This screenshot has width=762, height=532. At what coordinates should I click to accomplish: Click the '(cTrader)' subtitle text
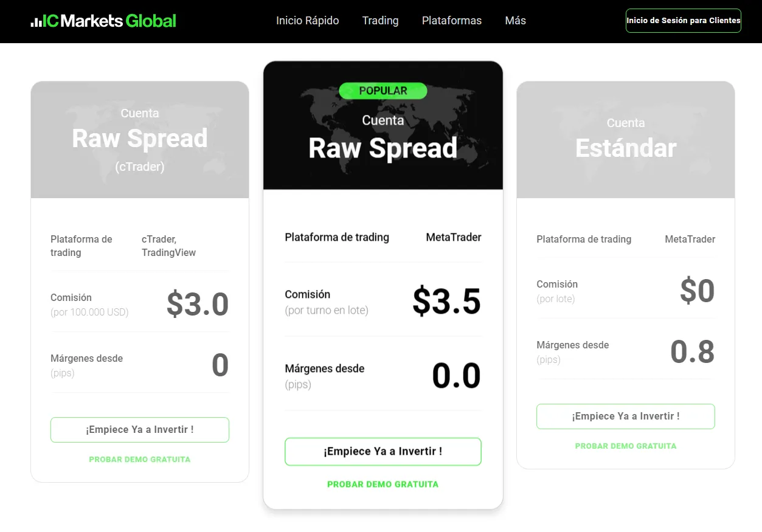pyautogui.click(x=140, y=167)
